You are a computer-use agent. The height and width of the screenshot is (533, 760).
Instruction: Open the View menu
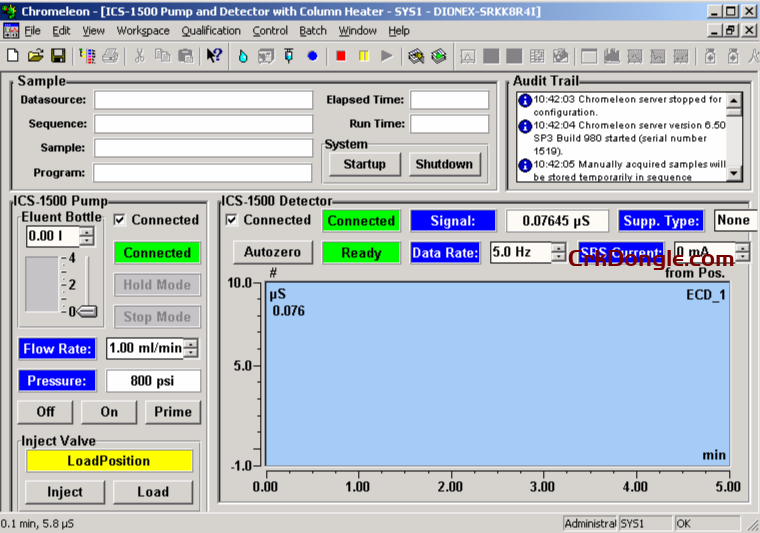94,31
